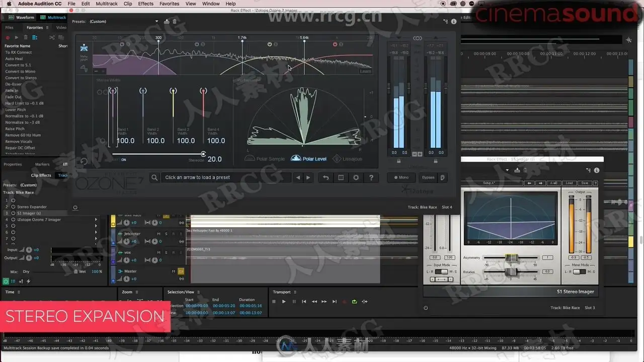The image size is (644, 362).
Task: Click the S1 Stereo Imager left arrow button
Action: (x=529, y=183)
